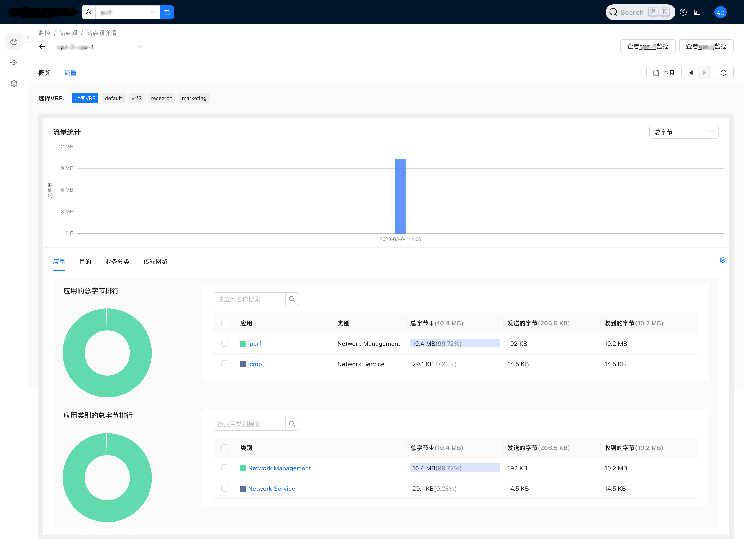Image resolution: width=744 pixels, height=560 pixels.
Task: Check the Network Service row checkbox
Action: click(x=225, y=489)
